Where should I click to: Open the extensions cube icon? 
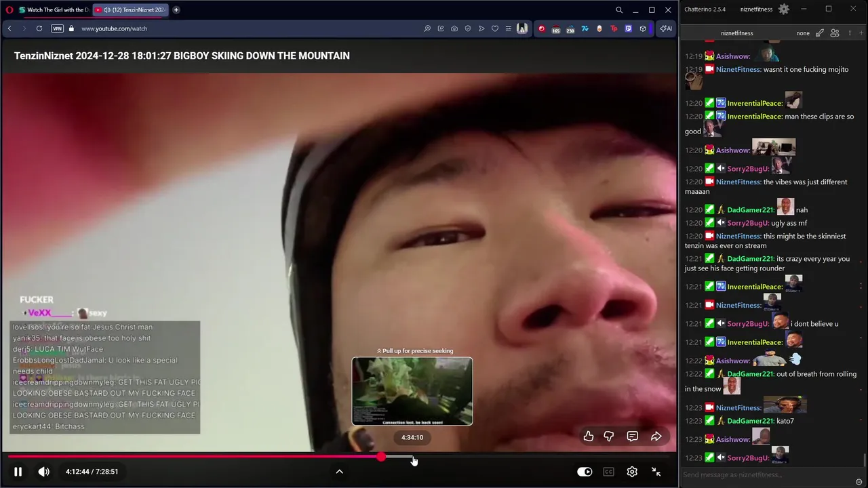[643, 28]
